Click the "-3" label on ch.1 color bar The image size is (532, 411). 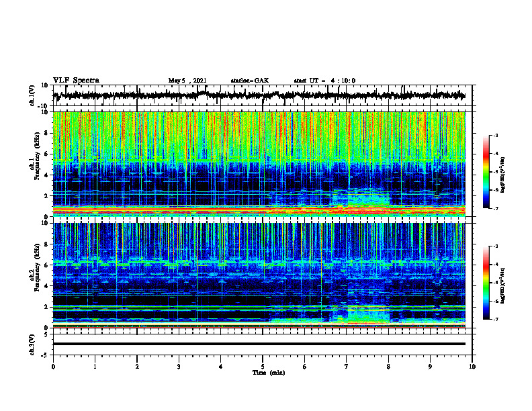point(495,135)
